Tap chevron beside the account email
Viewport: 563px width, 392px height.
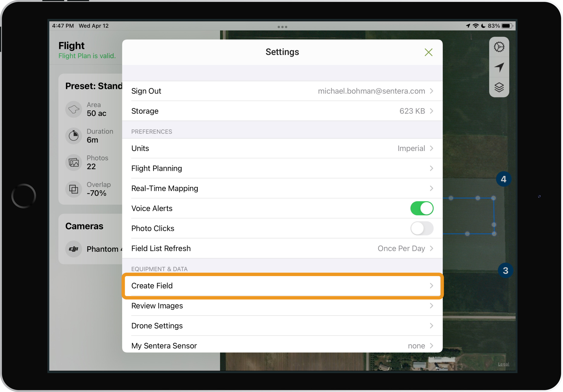[432, 91]
